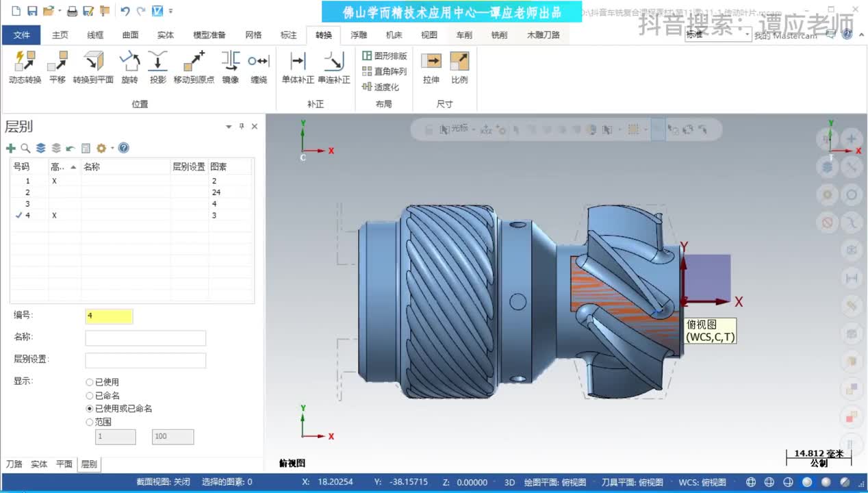Switch to the 线框 (Wireframe) ribbon tab
The height and width of the screenshot is (493, 868).
point(96,35)
